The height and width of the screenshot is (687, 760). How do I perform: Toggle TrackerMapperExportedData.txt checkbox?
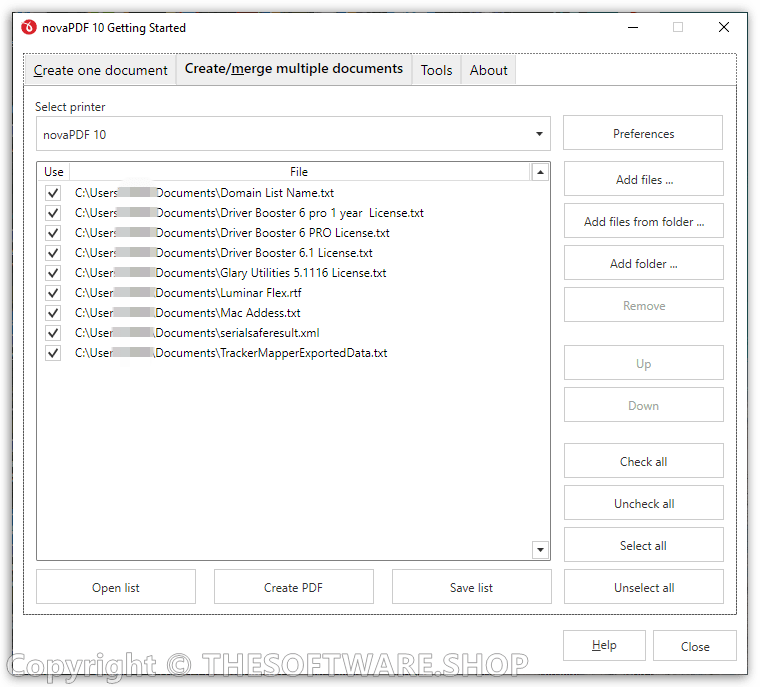pyautogui.click(x=53, y=353)
